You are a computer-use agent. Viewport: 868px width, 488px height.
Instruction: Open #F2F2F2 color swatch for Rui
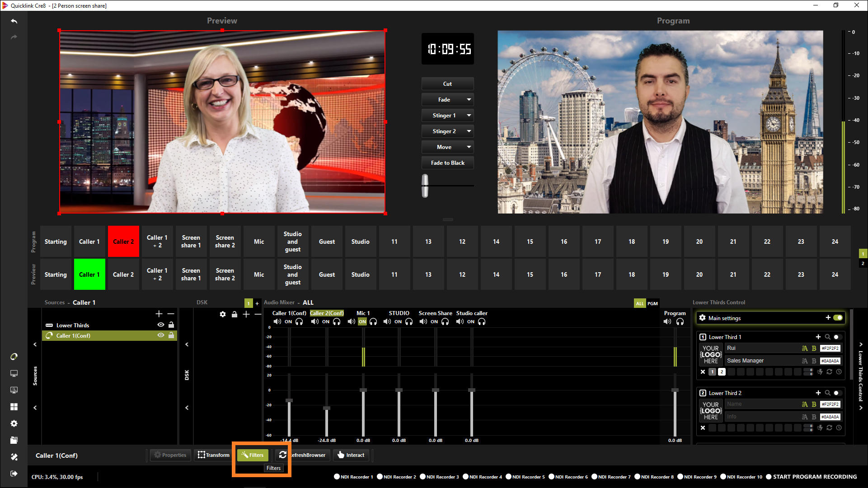tap(830, 349)
